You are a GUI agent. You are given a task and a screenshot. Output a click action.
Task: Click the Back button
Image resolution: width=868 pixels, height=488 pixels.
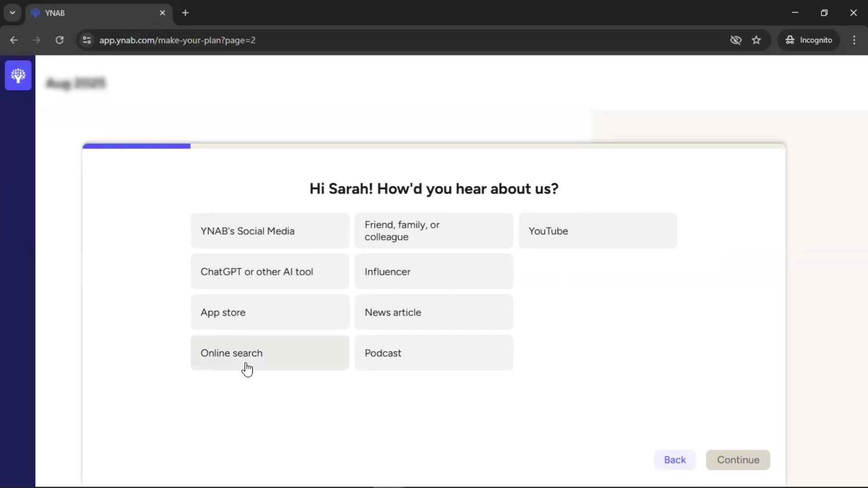[675, 460]
